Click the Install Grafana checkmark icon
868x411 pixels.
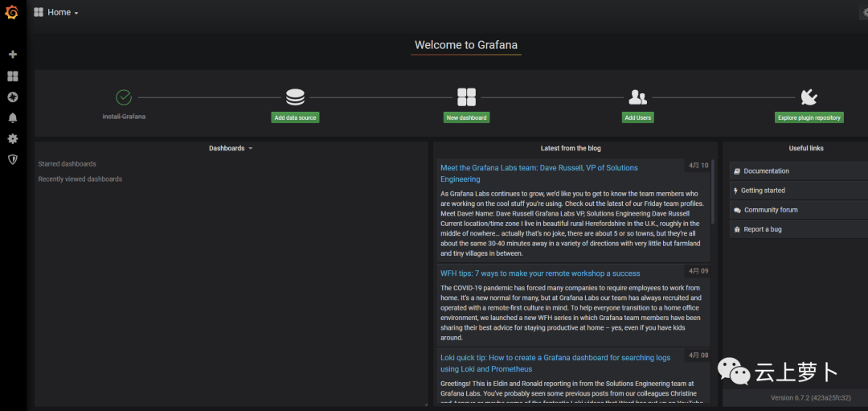point(124,97)
